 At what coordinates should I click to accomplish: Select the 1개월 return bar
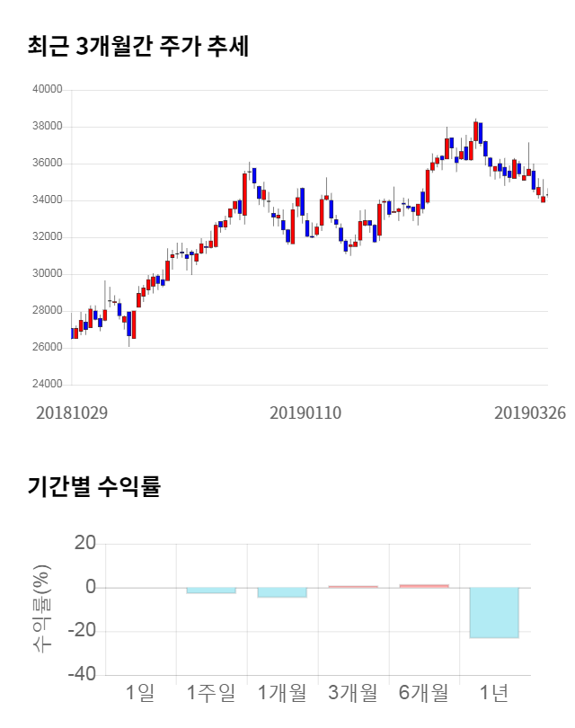282,592
